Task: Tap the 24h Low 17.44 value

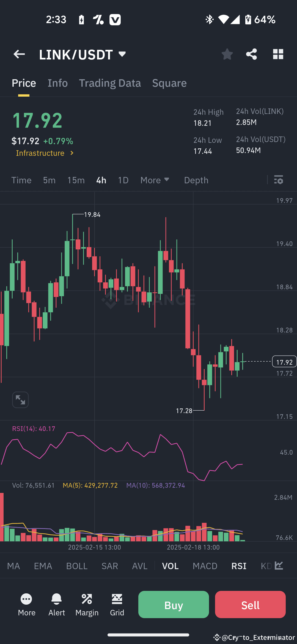Action: [x=203, y=151]
